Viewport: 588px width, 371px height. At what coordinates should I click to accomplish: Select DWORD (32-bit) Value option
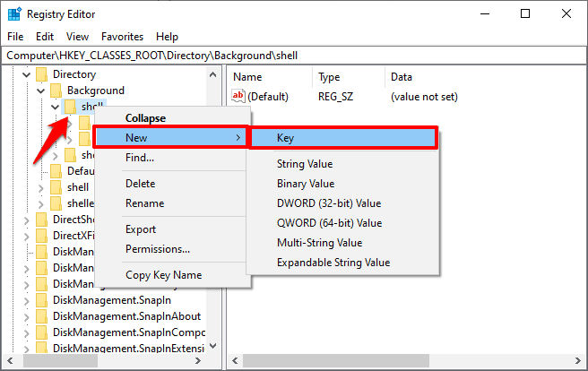pos(329,203)
